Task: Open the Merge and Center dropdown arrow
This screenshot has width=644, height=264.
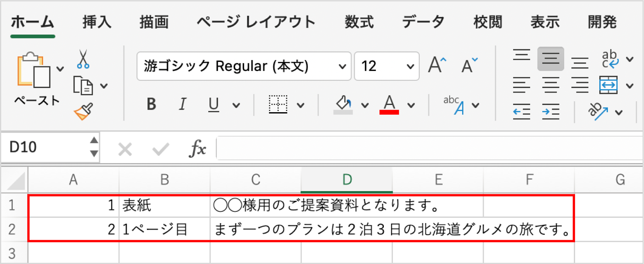Action: [x=630, y=85]
